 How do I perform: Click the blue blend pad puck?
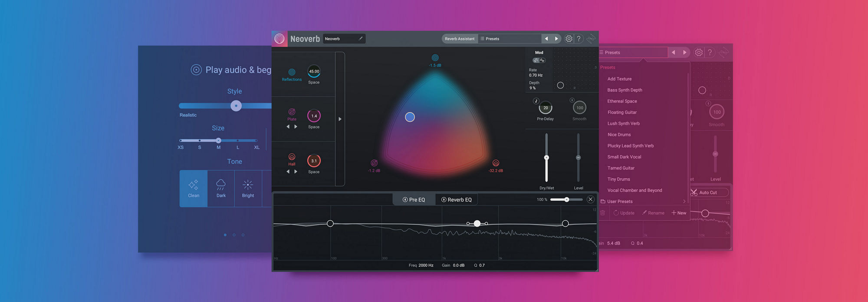point(410,117)
